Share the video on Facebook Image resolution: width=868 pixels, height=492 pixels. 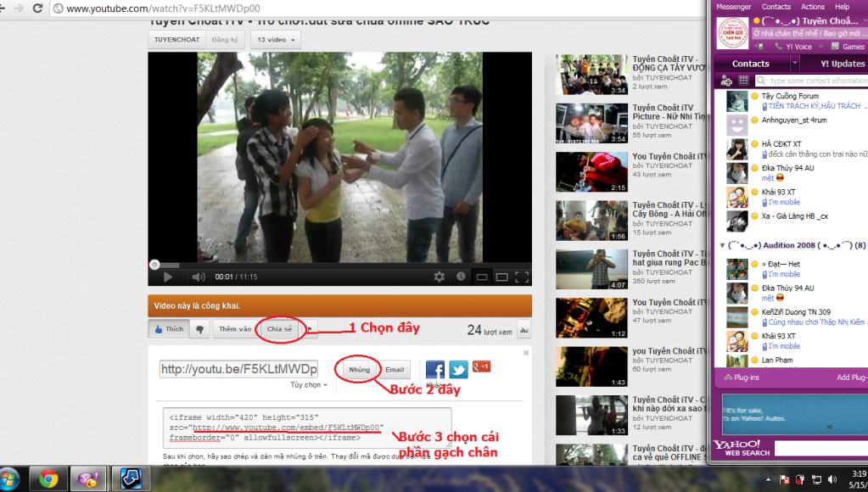[x=434, y=370]
